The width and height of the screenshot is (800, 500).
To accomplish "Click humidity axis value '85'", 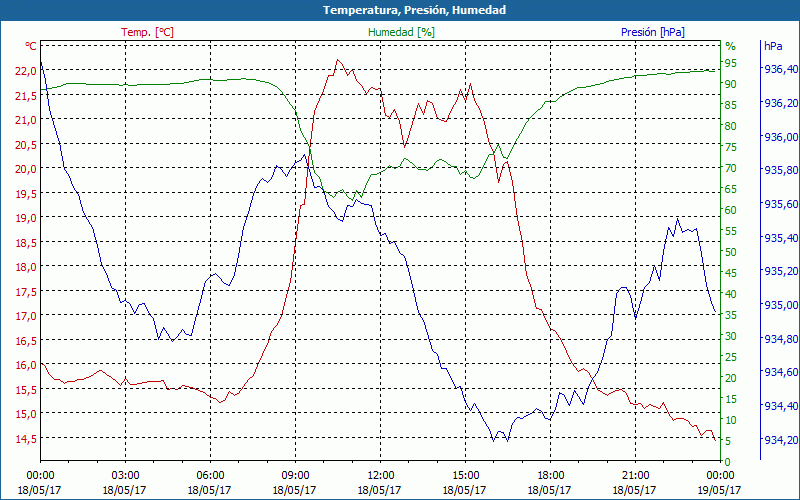I will (x=731, y=105).
